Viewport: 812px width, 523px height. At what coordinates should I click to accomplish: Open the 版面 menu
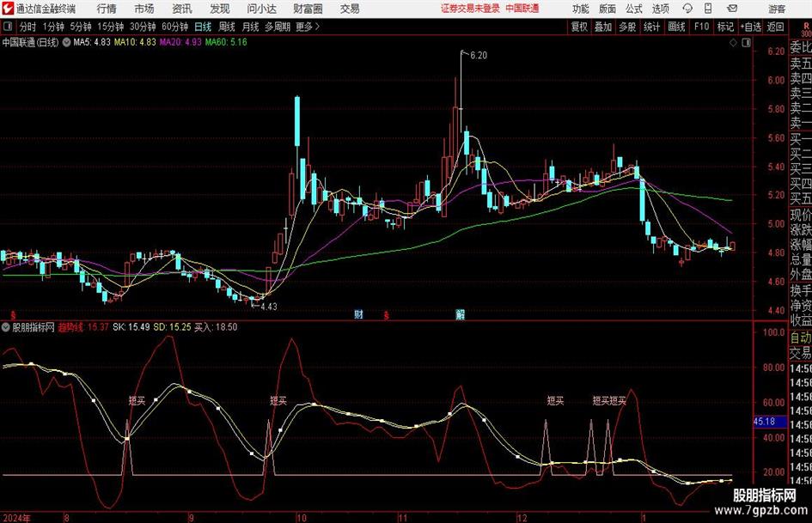[x=607, y=9]
